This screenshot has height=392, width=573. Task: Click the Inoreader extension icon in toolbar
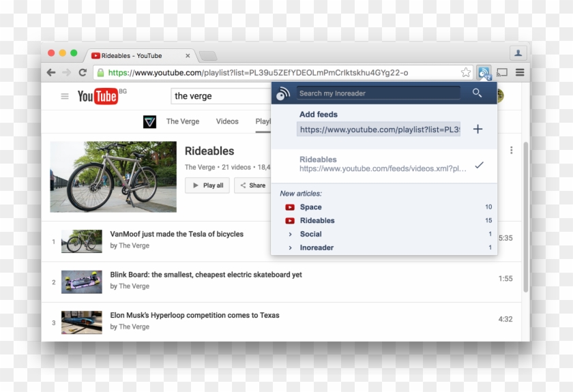pos(484,72)
